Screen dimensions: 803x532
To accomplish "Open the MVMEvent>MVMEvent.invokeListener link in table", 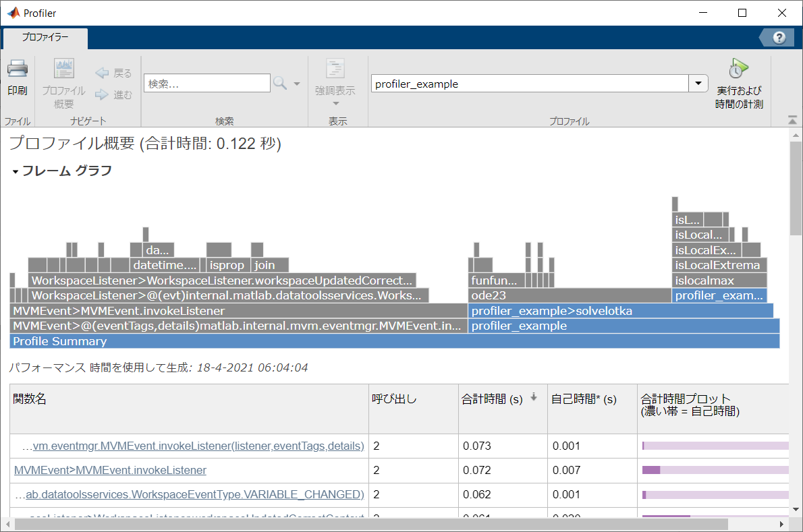I will [110, 470].
